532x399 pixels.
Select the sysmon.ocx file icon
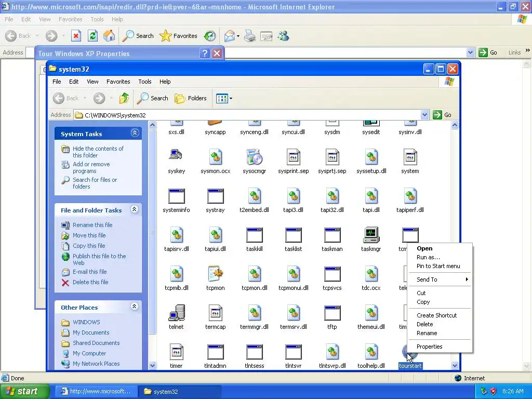(216, 157)
